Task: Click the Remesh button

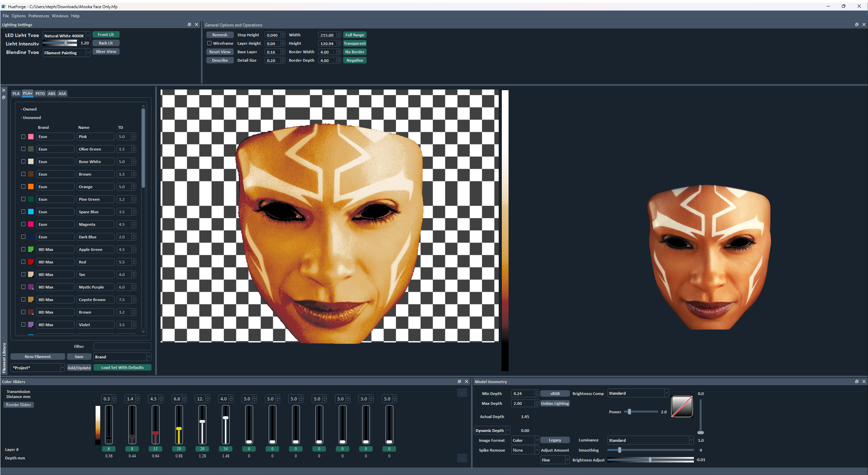Action: tap(220, 35)
